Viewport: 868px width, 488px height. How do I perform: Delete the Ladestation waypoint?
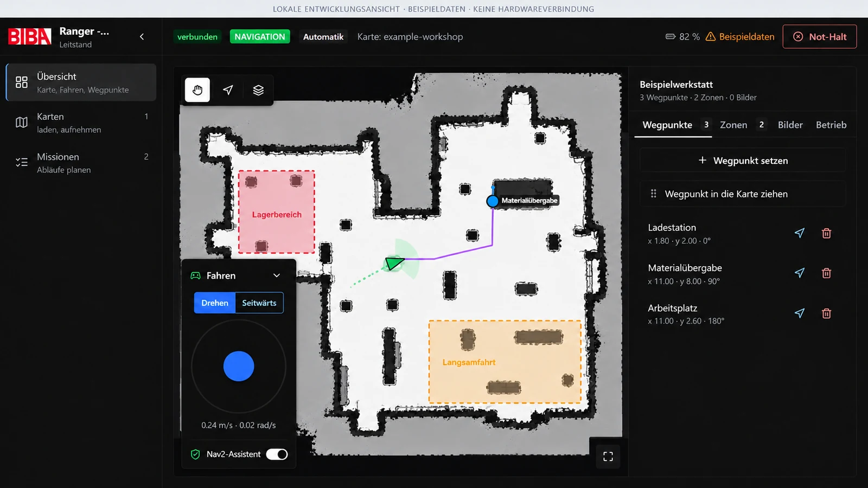[x=826, y=233]
